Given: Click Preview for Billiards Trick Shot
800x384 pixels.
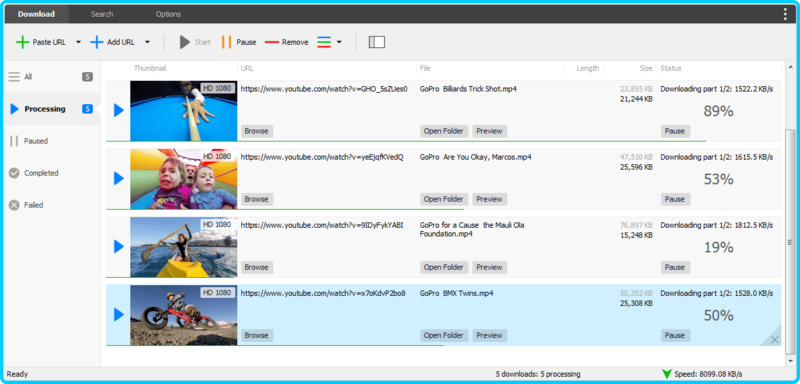Looking at the screenshot, I should pos(489,131).
